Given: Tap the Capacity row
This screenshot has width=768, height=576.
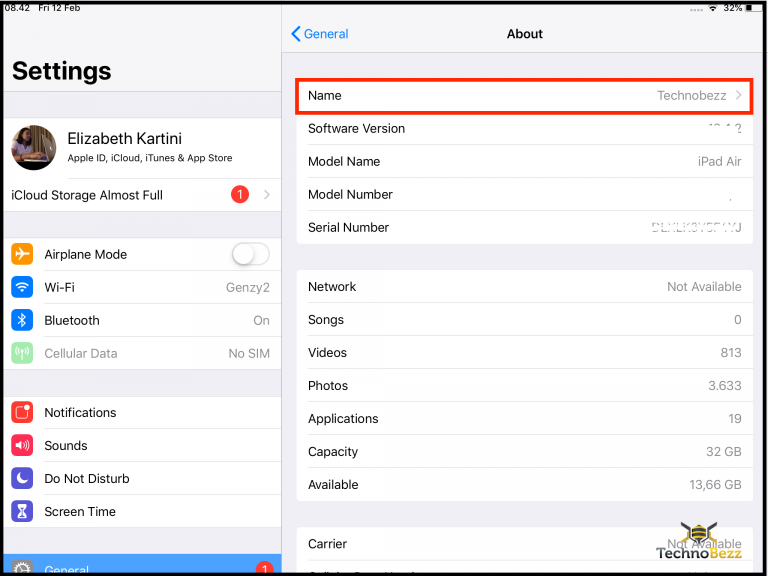Looking at the screenshot, I should pos(525,451).
